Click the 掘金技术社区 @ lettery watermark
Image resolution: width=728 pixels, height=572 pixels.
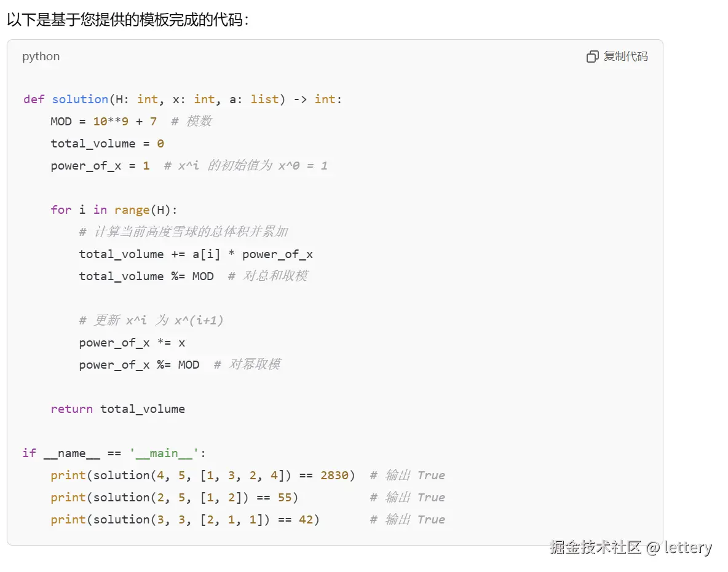630,548
